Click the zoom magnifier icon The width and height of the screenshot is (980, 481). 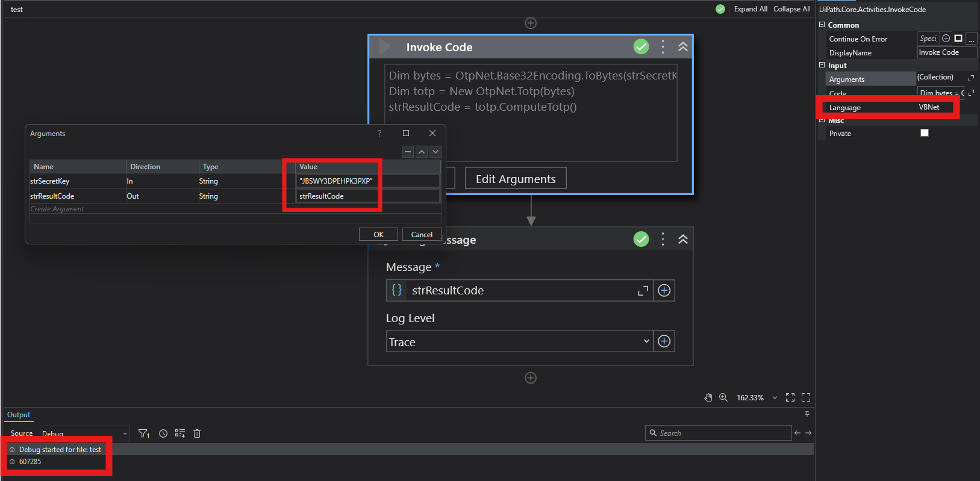(x=723, y=397)
